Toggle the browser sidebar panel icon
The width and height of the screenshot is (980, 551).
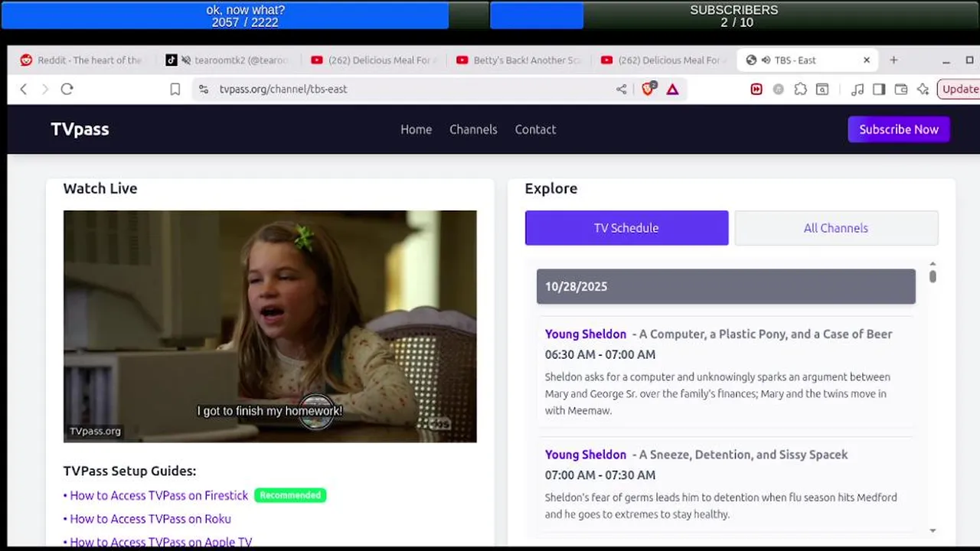point(879,90)
